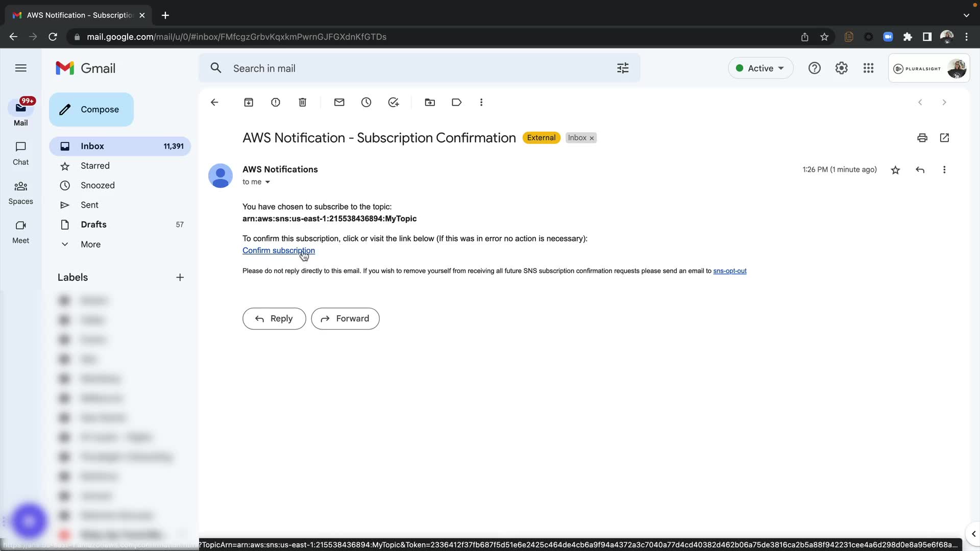The height and width of the screenshot is (551, 980).
Task: Star this AWS Notifications message
Action: pos(895,170)
